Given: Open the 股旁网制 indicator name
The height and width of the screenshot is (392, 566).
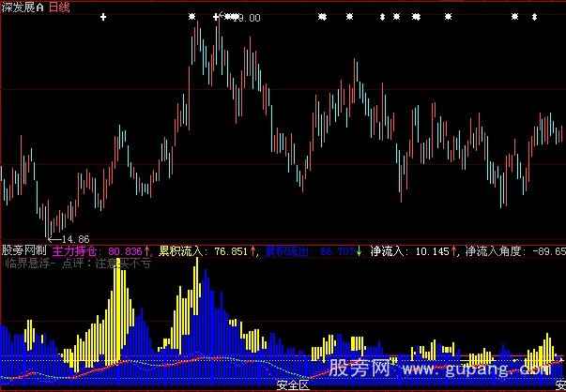Looking at the screenshot, I should tap(24, 251).
